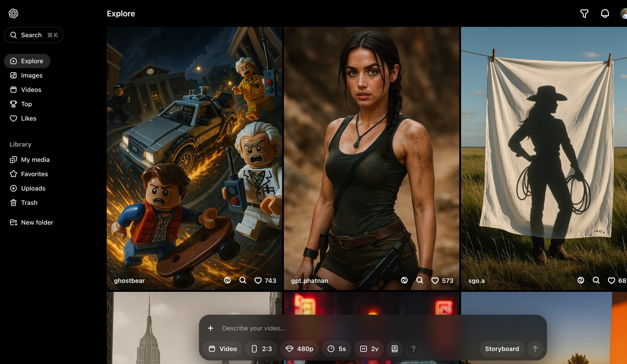Open the presets icon in prompt bar
Image resolution: width=627 pixels, height=364 pixels.
pyautogui.click(x=394, y=349)
